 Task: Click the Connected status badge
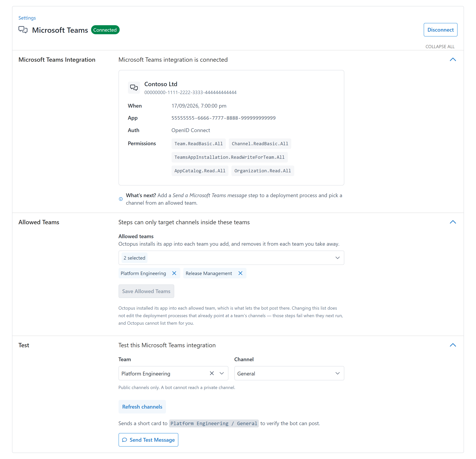pyautogui.click(x=105, y=30)
